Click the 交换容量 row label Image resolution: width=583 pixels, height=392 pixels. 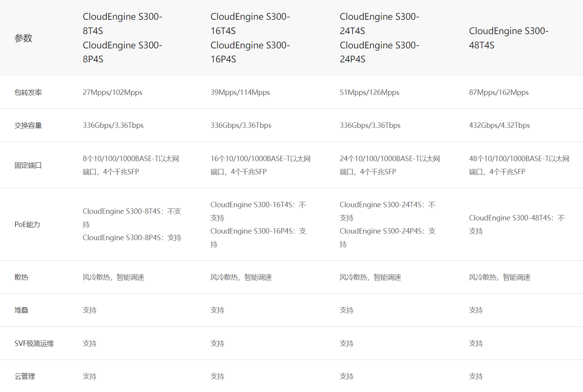[x=28, y=126]
